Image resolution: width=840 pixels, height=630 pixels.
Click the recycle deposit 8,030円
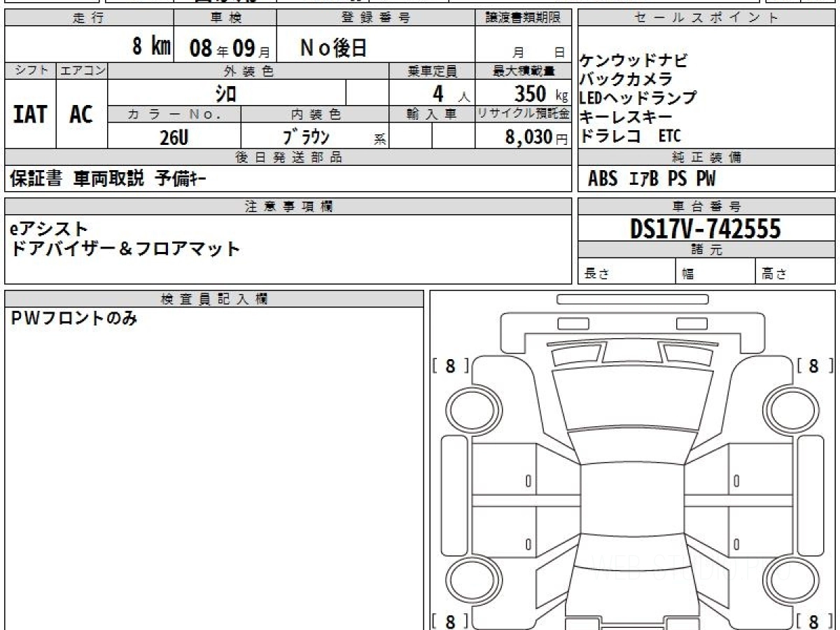[537, 137]
